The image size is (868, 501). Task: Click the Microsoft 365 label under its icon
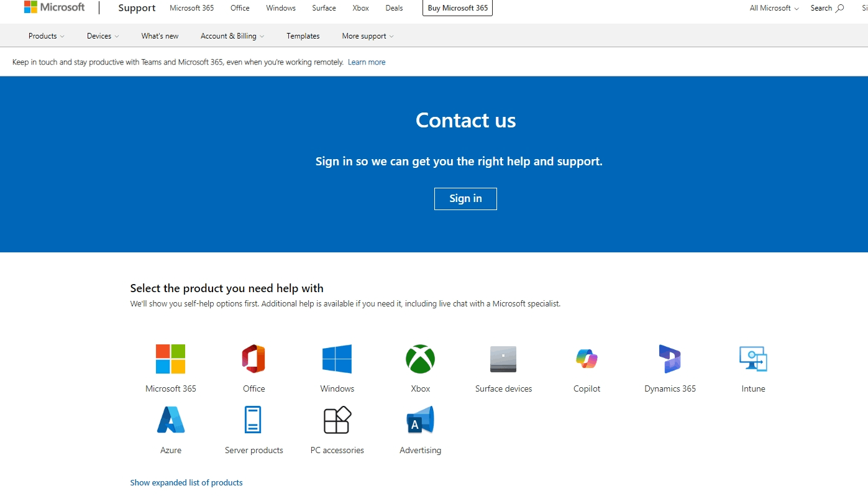[171, 388]
